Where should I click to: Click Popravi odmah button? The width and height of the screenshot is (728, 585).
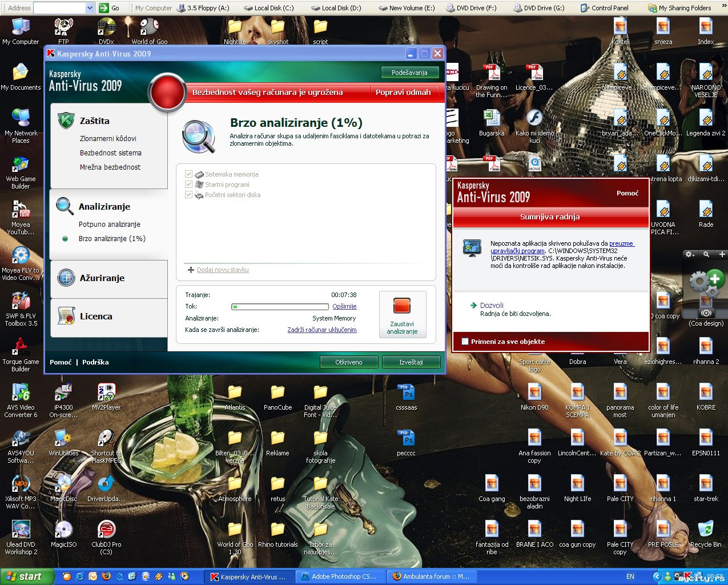coord(403,92)
